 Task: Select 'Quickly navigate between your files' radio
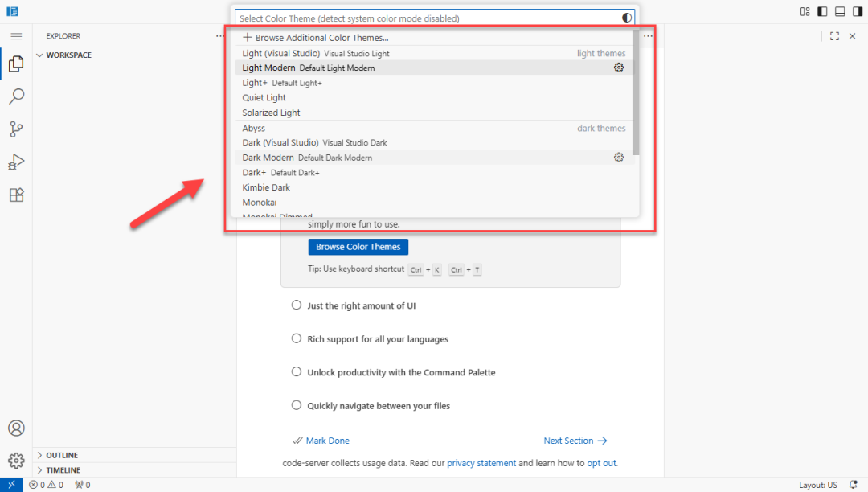click(x=297, y=406)
